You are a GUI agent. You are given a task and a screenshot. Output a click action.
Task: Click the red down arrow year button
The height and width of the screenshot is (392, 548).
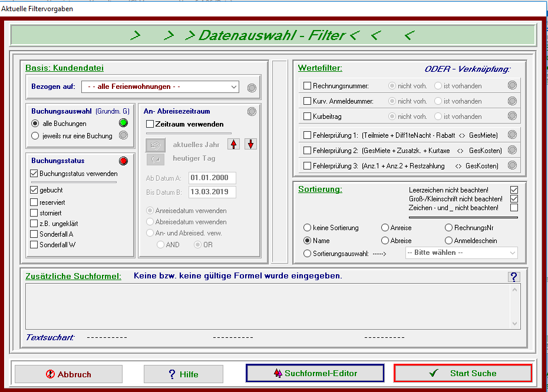250,144
